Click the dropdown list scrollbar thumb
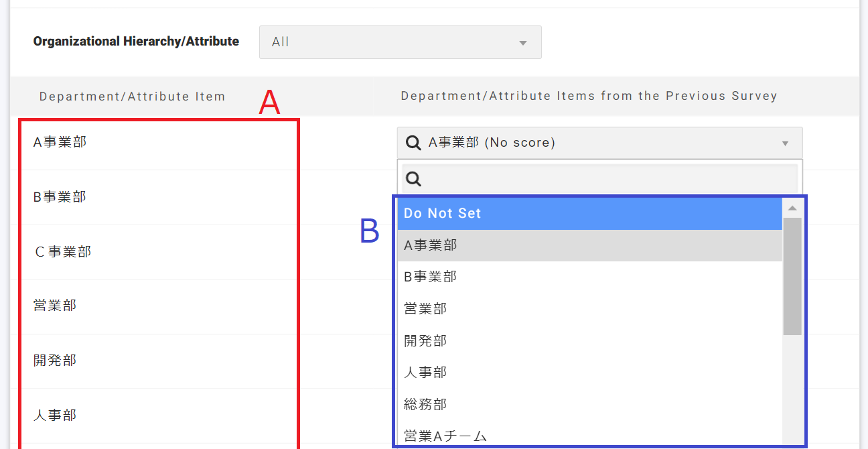The width and height of the screenshot is (868, 449). tap(792, 275)
